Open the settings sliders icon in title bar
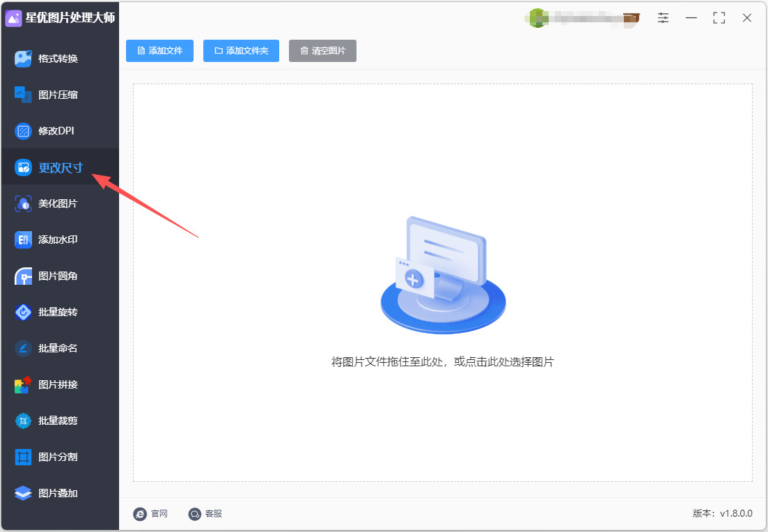 [x=663, y=18]
